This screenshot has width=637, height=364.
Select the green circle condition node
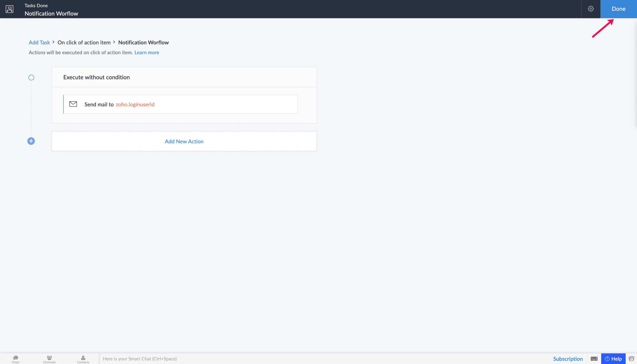pos(31,78)
